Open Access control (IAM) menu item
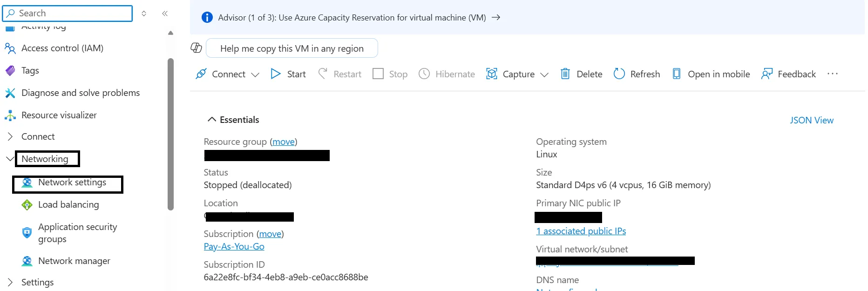 [62, 48]
